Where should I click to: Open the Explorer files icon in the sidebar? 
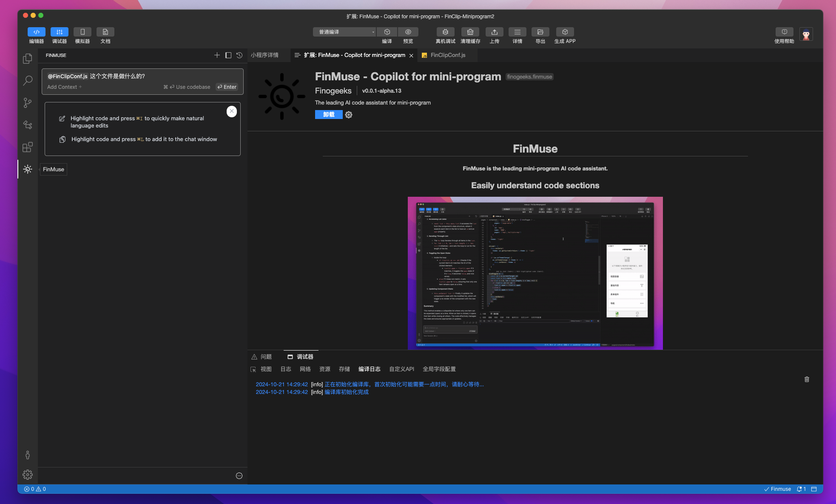pyautogui.click(x=28, y=59)
